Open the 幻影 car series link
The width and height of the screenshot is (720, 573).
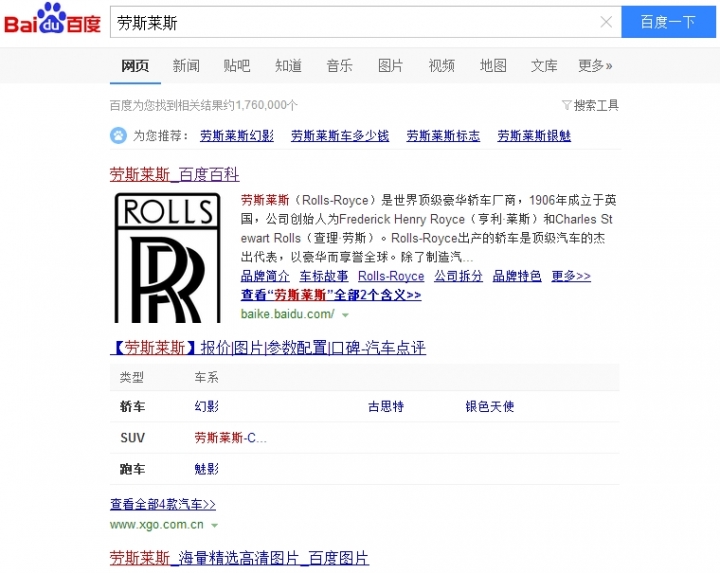(x=207, y=406)
